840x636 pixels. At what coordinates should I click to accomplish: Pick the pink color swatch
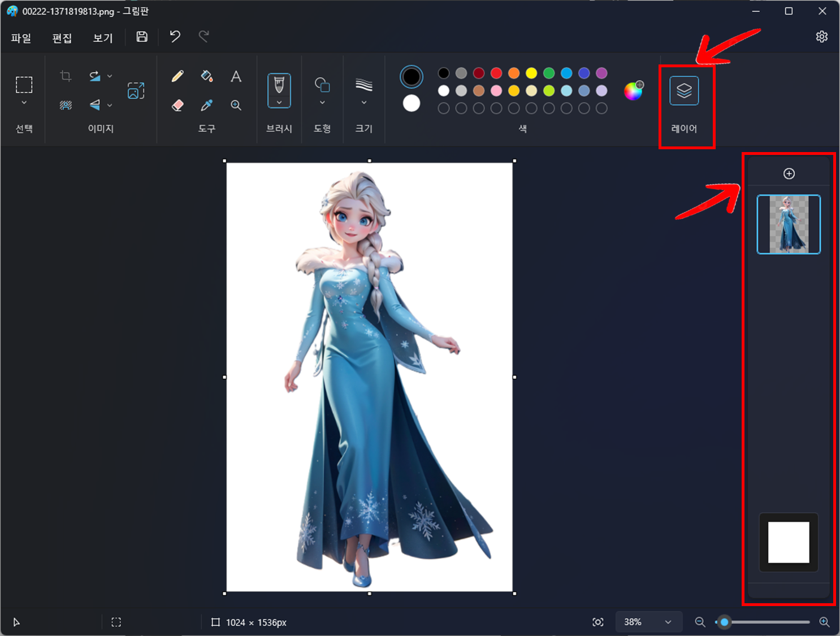pos(496,90)
